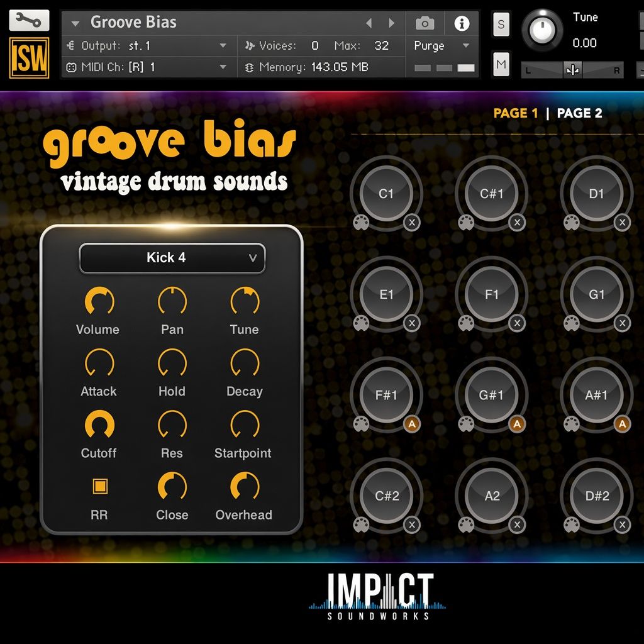Switch to PAGE 2 tab
The height and width of the screenshot is (644, 644).
[579, 113]
